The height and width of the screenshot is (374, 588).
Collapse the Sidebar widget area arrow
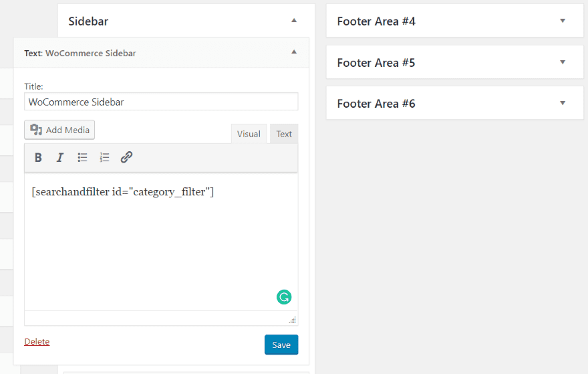pos(294,21)
